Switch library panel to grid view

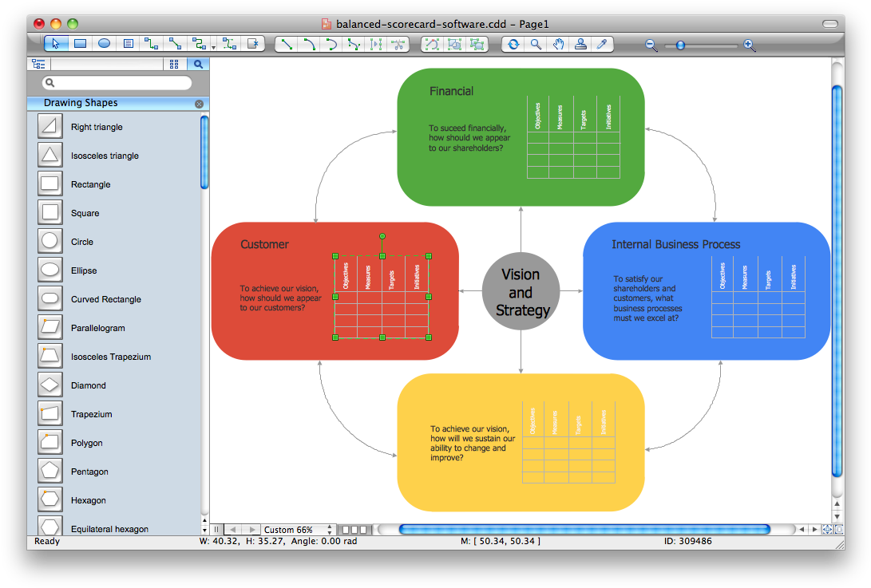coord(174,64)
